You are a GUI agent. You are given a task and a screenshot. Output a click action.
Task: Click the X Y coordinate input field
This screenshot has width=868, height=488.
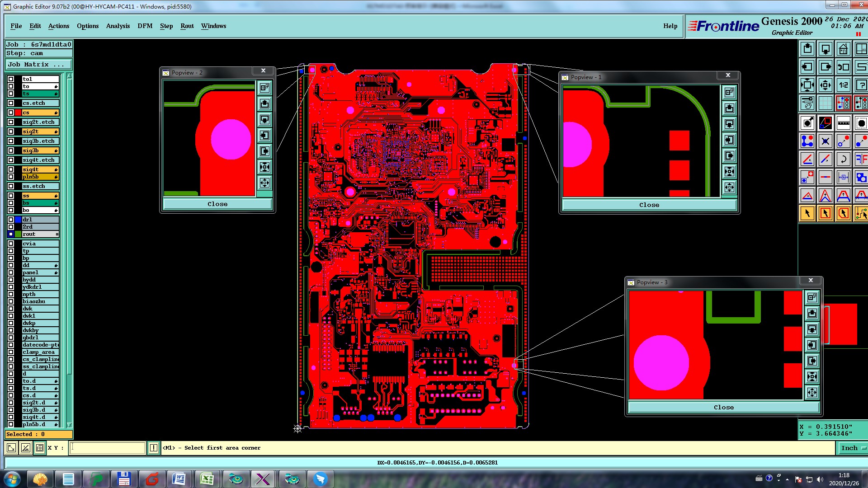(x=107, y=448)
